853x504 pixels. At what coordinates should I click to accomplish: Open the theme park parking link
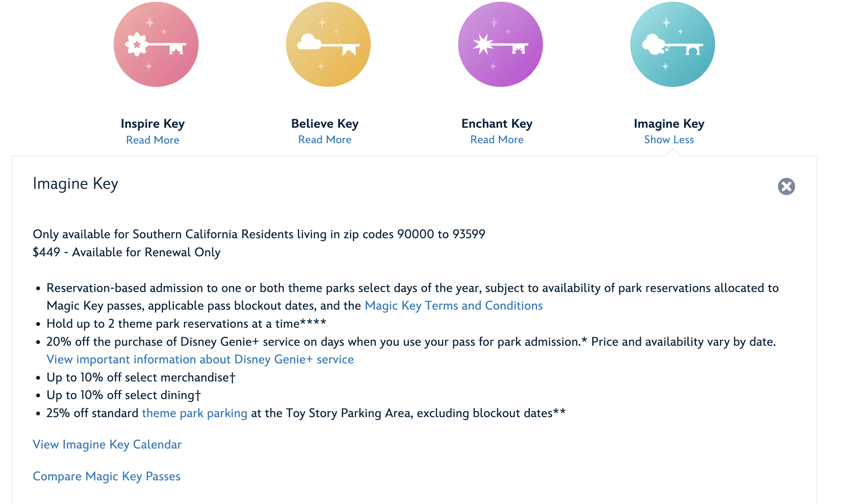coord(195,413)
